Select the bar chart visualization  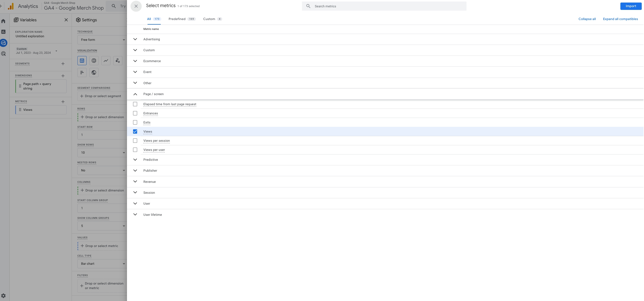(x=82, y=73)
